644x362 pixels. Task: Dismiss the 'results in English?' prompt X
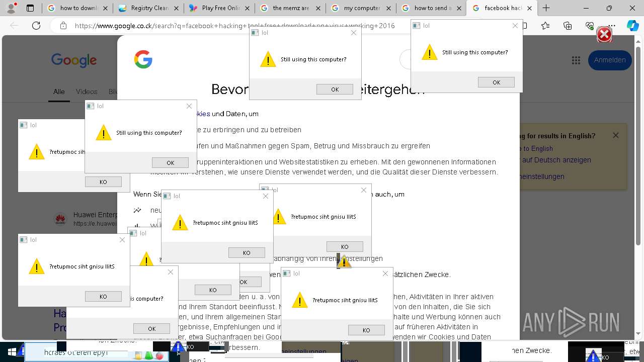click(x=615, y=135)
